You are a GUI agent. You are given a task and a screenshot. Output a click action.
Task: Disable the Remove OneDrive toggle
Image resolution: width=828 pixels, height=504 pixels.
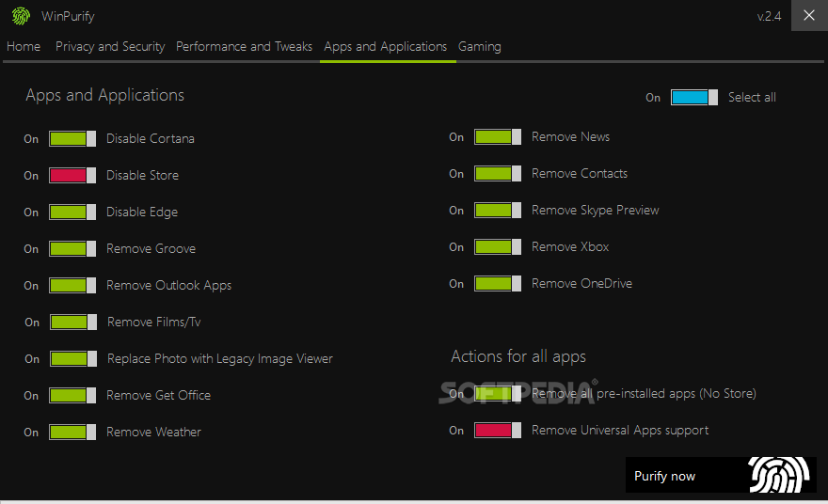click(498, 283)
